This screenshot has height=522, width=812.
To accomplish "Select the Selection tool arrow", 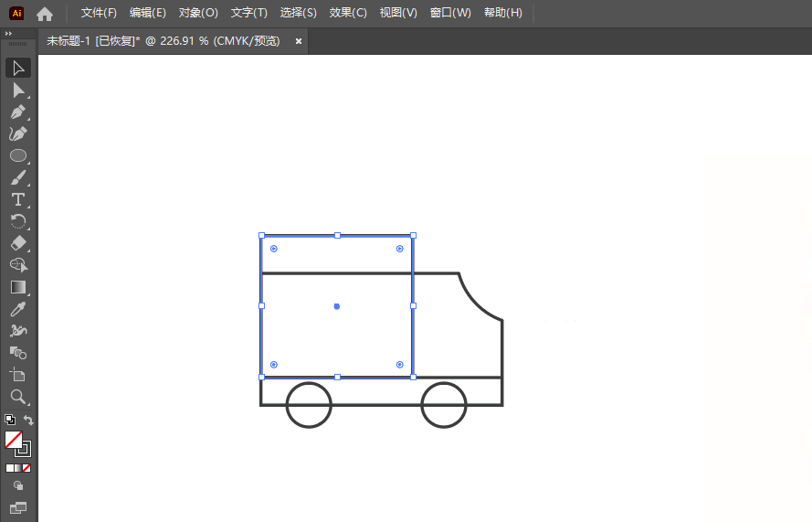I will click(x=18, y=69).
